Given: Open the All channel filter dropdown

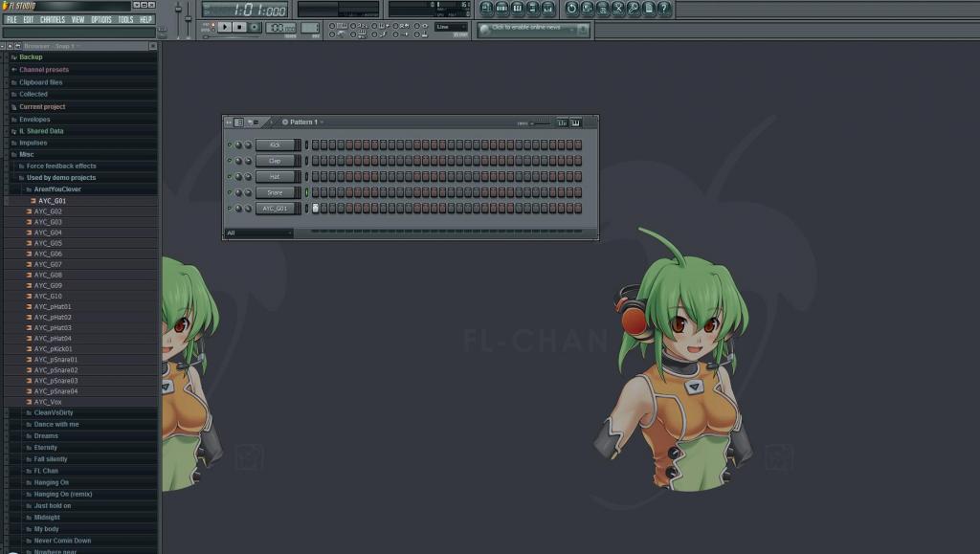Looking at the screenshot, I should pyautogui.click(x=258, y=233).
